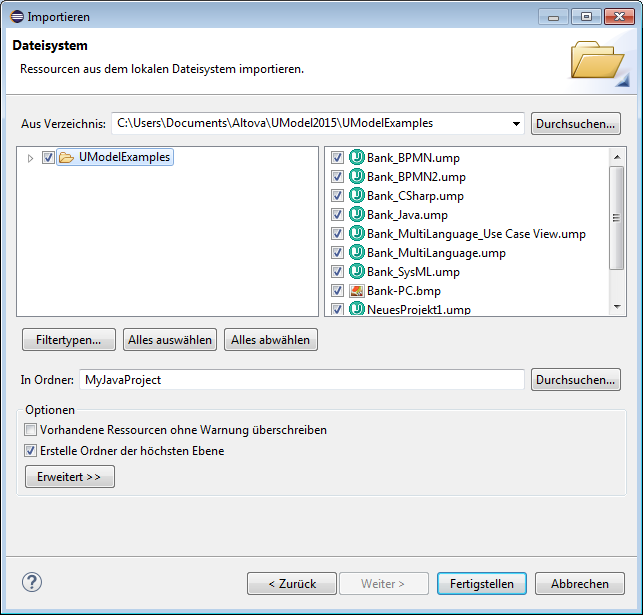Image resolution: width=643 pixels, height=615 pixels.
Task: Open the 'Aus Verzeichnis' dropdown arrow
Action: pos(516,124)
